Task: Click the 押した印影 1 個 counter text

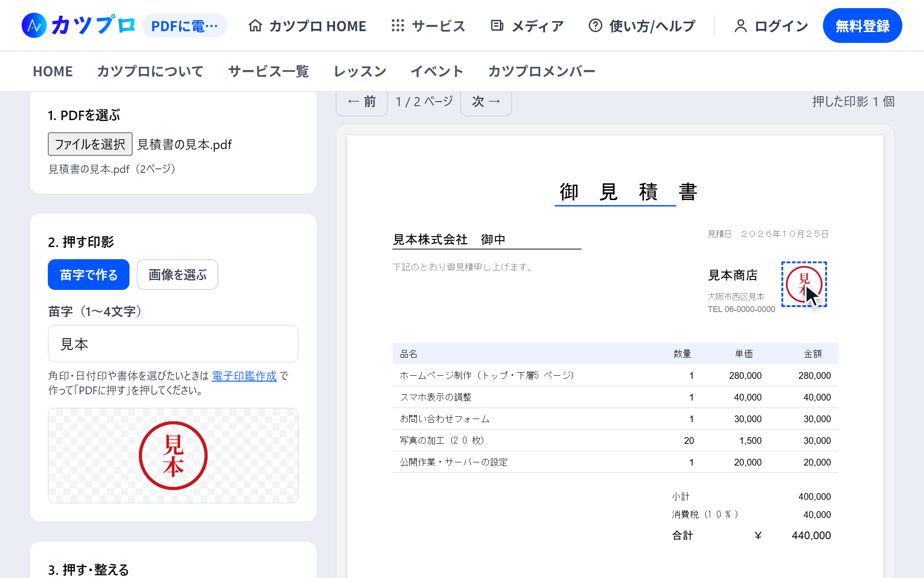Action: point(853,102)
